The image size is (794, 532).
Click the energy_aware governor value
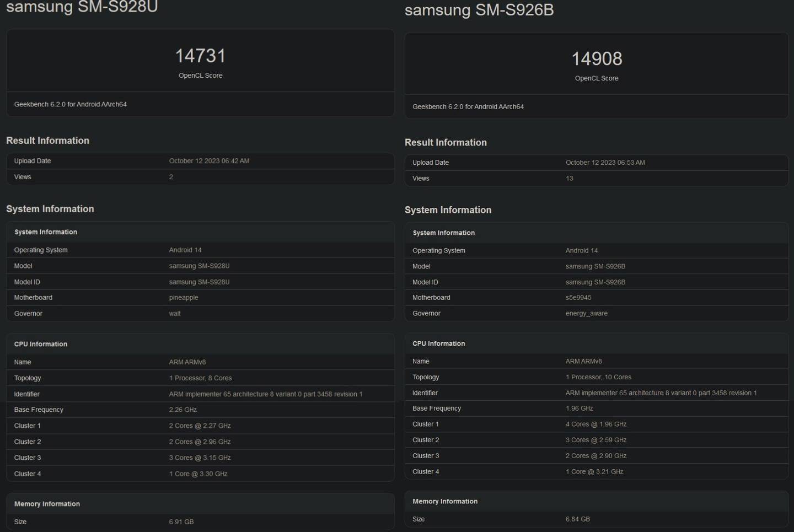click(586, 313)
